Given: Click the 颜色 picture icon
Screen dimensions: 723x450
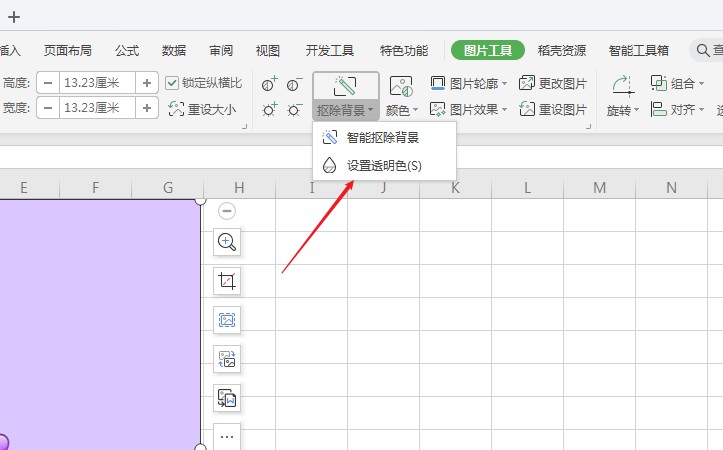Looking at the screenshot, I should (401, 86).
